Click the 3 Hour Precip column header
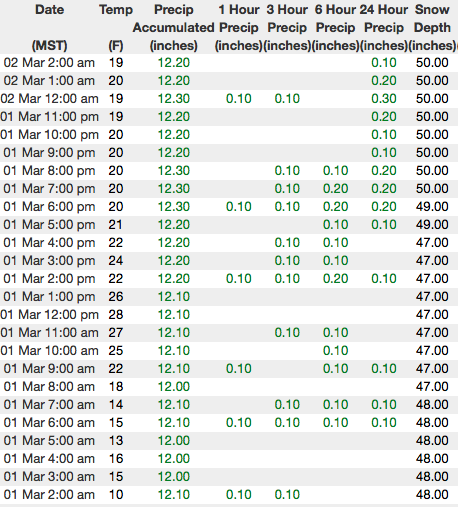The image size is (458, 507). click(x=287, y=27)
